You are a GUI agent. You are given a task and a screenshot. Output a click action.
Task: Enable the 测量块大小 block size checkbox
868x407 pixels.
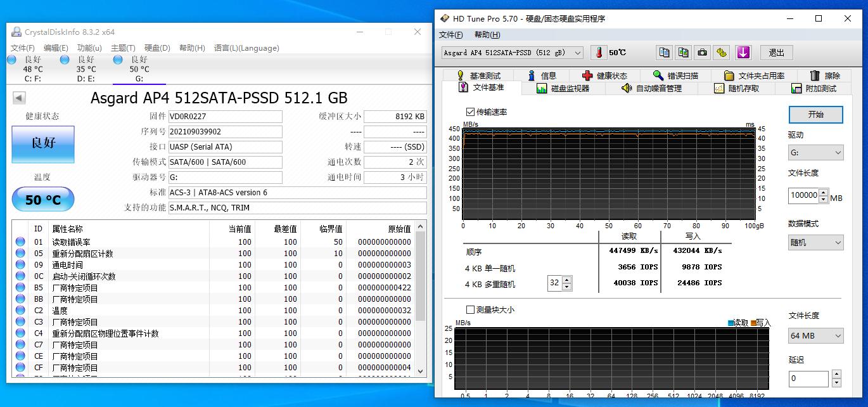pos(470,310)
